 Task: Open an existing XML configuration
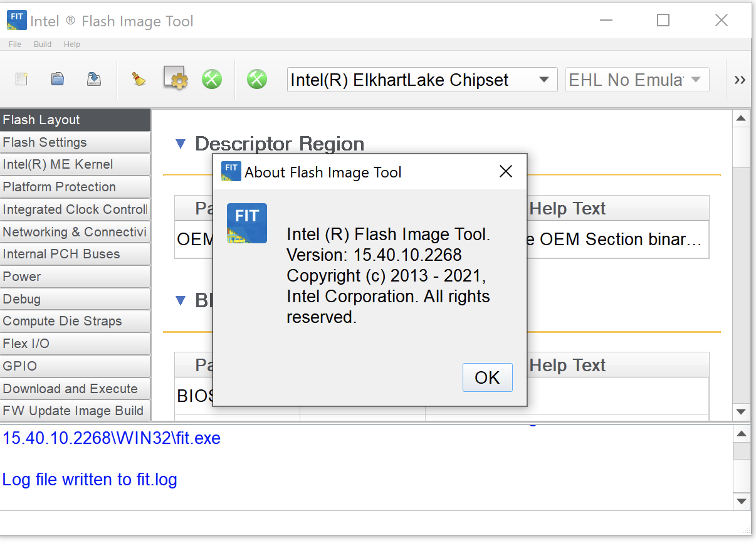(57, 79)
